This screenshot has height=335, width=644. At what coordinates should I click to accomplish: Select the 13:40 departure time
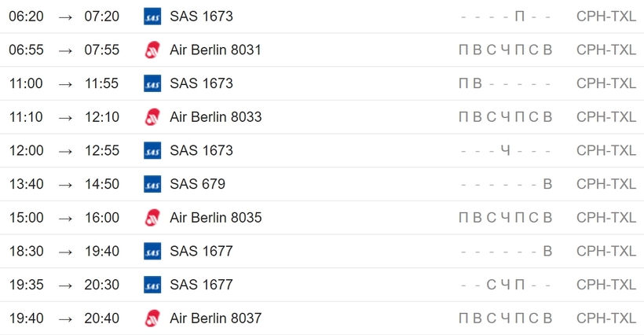(x=26, y=184)
